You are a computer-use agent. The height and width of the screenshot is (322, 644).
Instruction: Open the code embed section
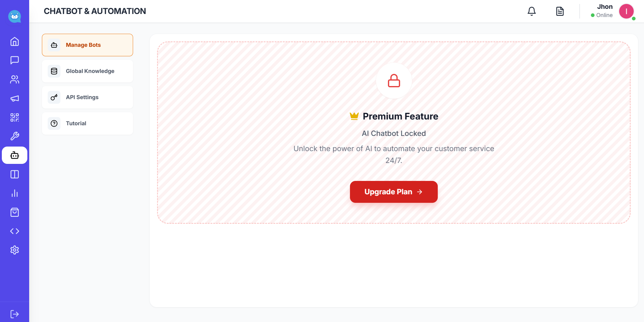(x=14, y=231)
